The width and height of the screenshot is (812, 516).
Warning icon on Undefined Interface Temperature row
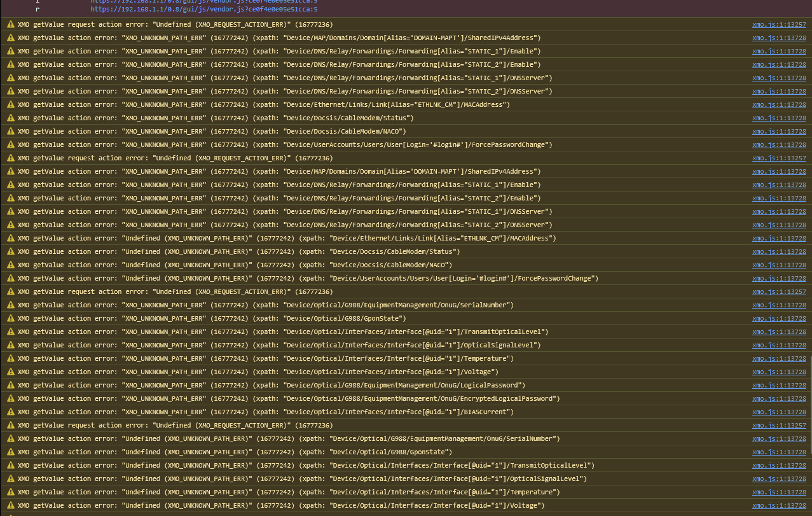[x=10, y=492]
